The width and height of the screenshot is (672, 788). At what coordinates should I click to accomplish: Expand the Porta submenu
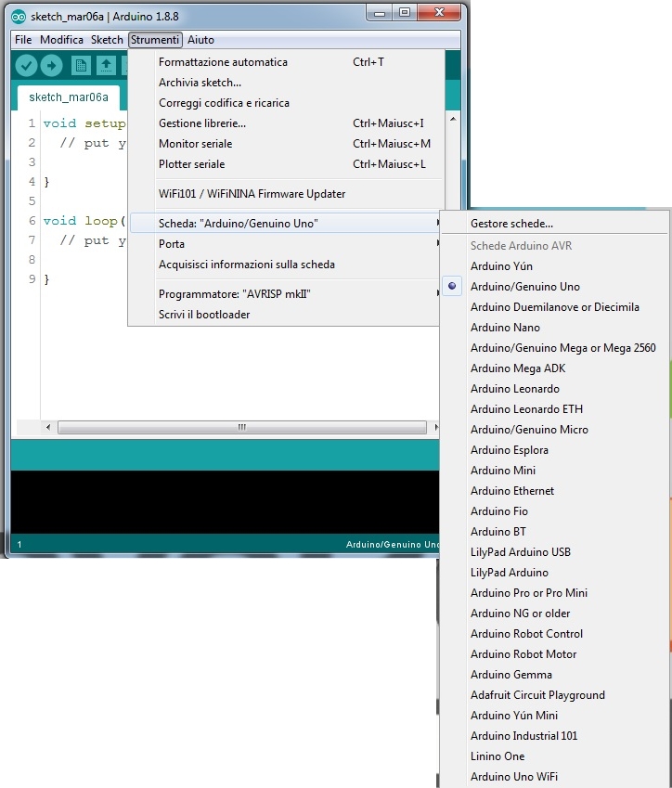point(285,244)
